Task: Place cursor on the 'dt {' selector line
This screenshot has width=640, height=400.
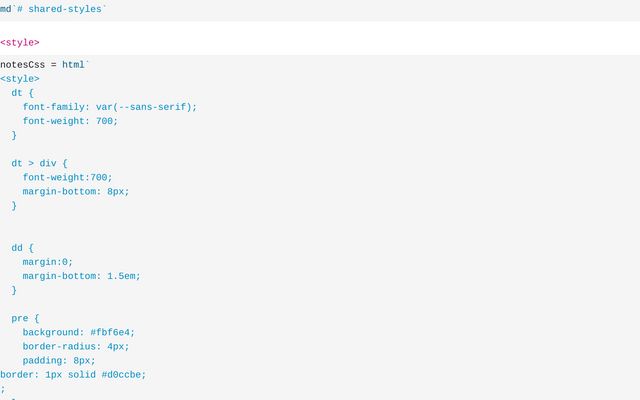Action: [22, 93]
